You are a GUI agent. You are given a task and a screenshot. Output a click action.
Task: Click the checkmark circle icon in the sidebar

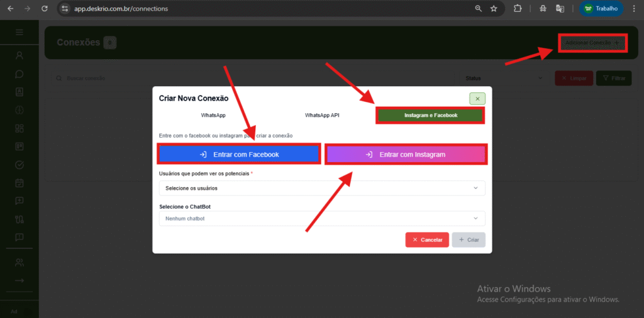19,165
